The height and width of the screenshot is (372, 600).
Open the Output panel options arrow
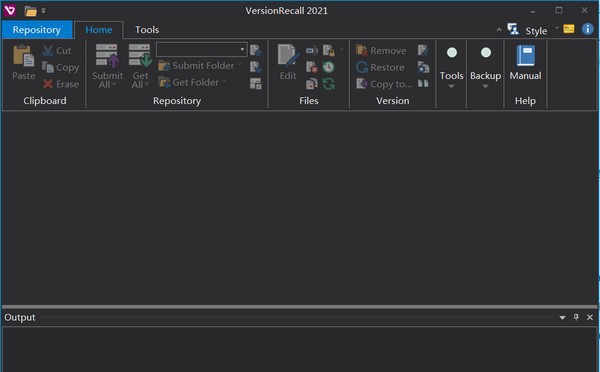(x=562, y=318)
